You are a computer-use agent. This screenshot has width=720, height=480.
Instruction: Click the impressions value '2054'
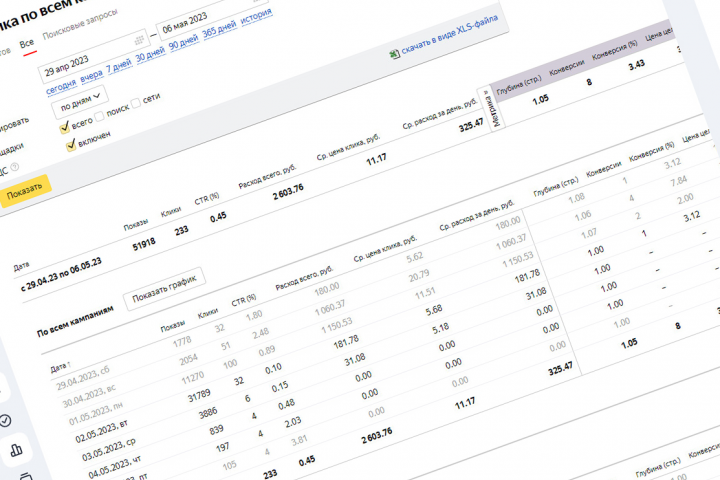[x=188, y=360]
